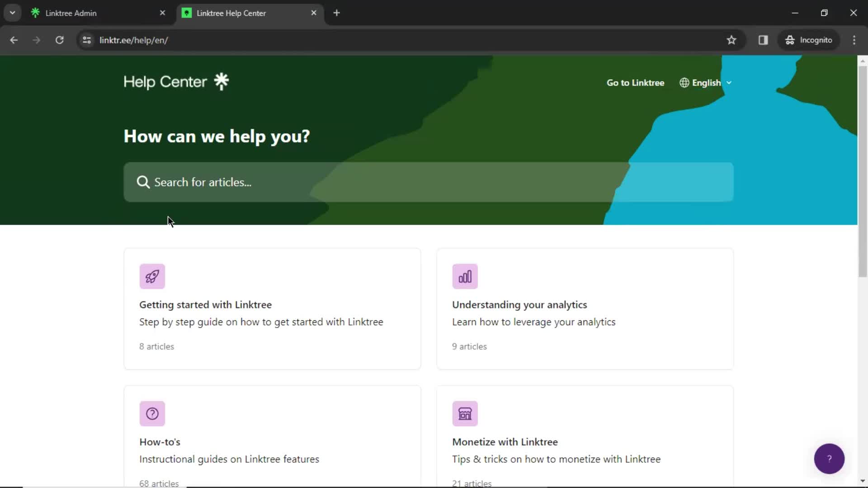Switch to the Linktree Admin tab

click(x=97, y=13)
